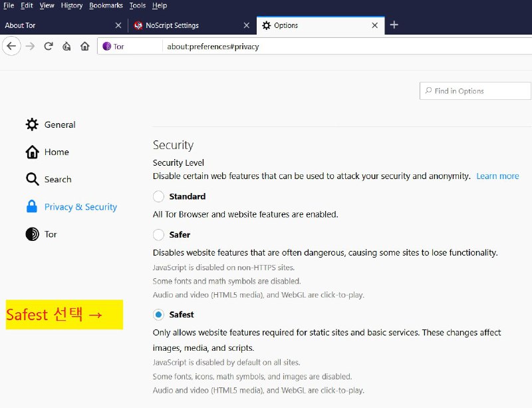
Task: Open a new tab with plus button
Action: 394,25
